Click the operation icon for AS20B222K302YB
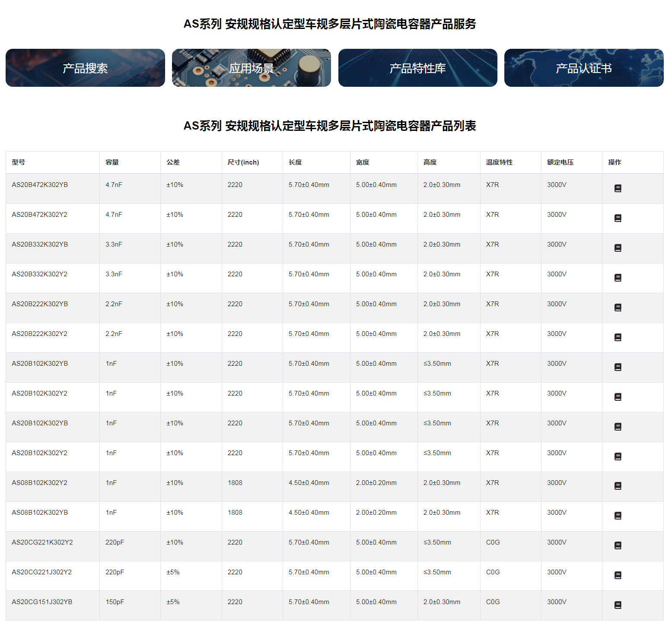 point(618,307)
